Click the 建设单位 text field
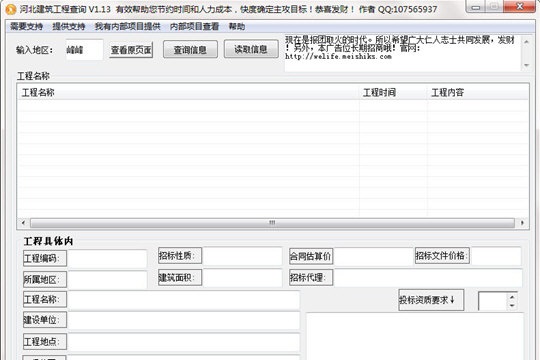Viewport: 540px width, 360px height. coord(184,320)
